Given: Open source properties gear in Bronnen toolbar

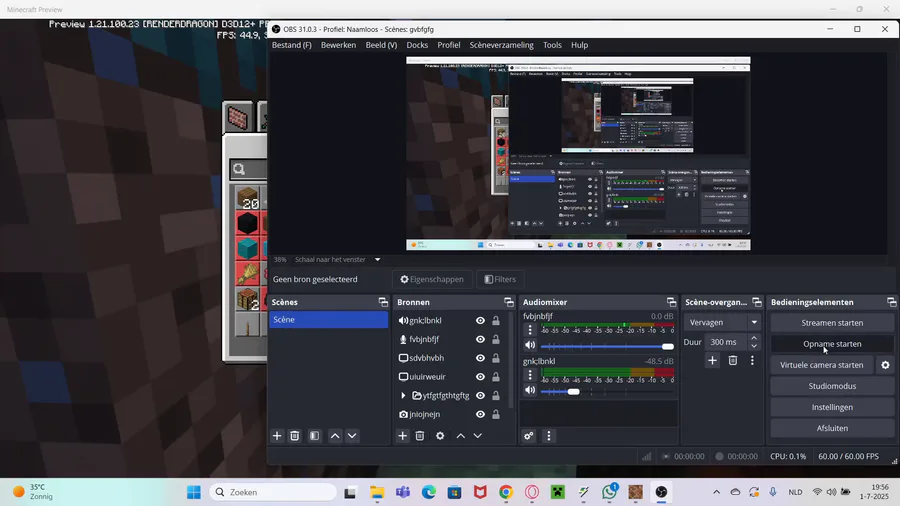Looking at the screenshot, I should [x=440, y=436].
